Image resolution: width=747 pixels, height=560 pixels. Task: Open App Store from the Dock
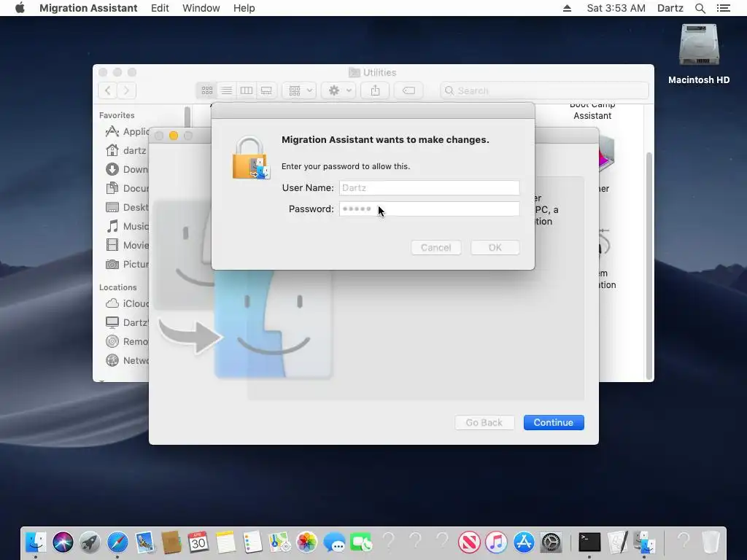point(524,542)
